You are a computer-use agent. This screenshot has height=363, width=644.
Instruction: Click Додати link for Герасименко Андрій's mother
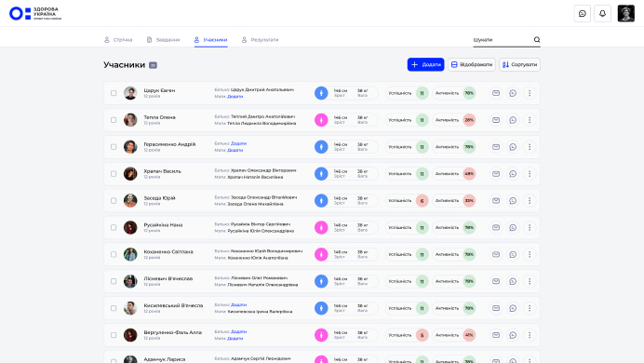pos(235,150)
